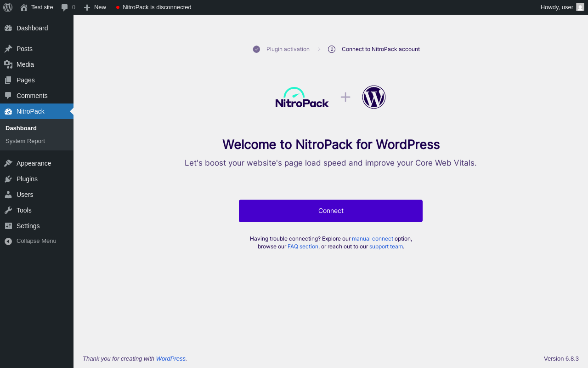Open the user avatar in the admin bar
The height and width of the screenshot is (368, 588).
(580, 7)
